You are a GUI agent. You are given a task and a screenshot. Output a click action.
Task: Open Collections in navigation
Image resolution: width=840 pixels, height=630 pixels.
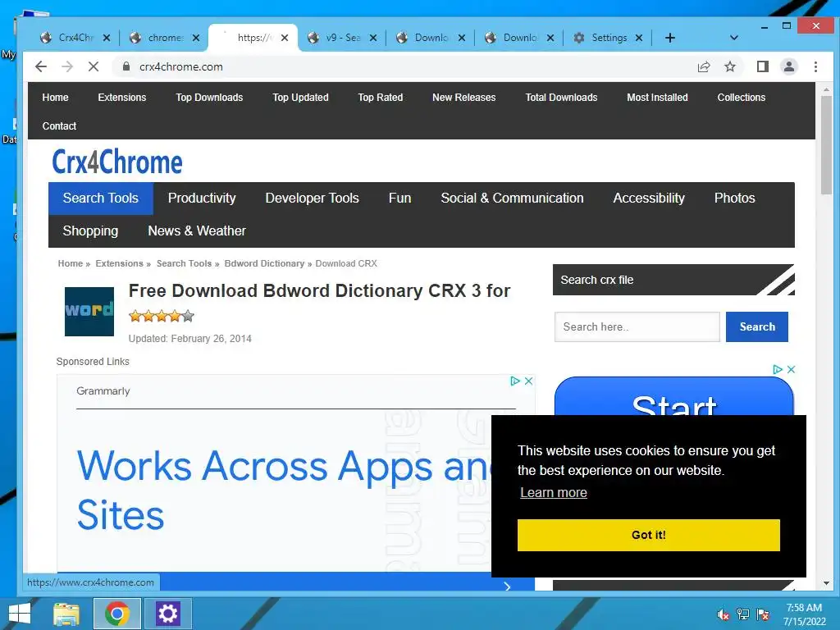click(x=742, y=98)
